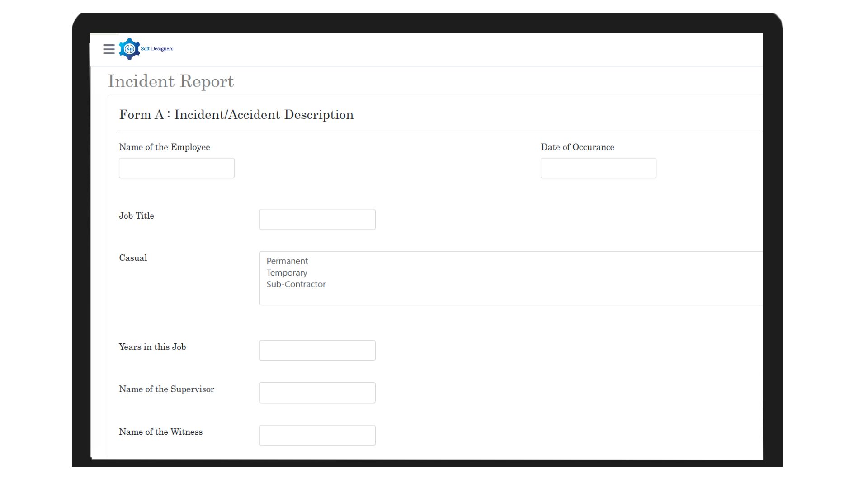
Task: Click the Years in this Job label
Action: point(152,347)
